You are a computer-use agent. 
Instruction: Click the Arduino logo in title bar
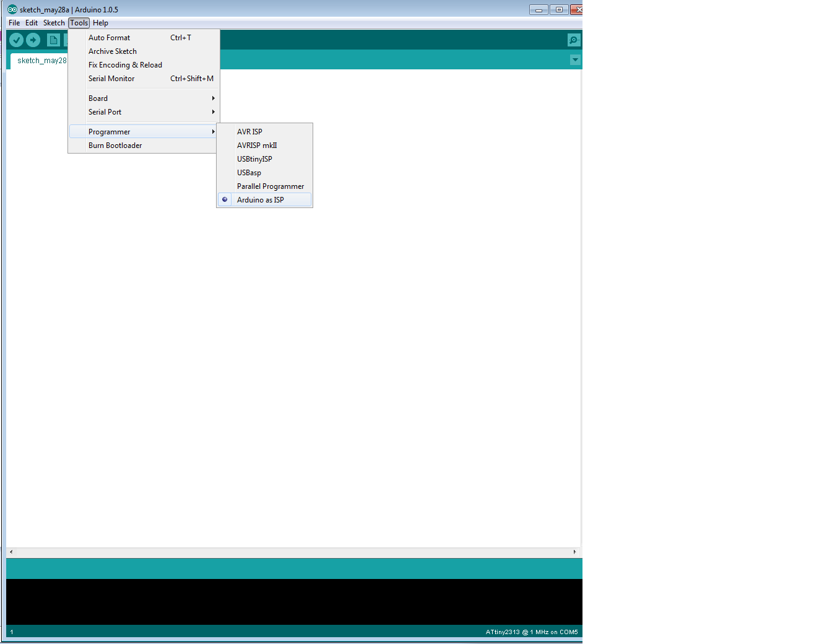(12, 9)
